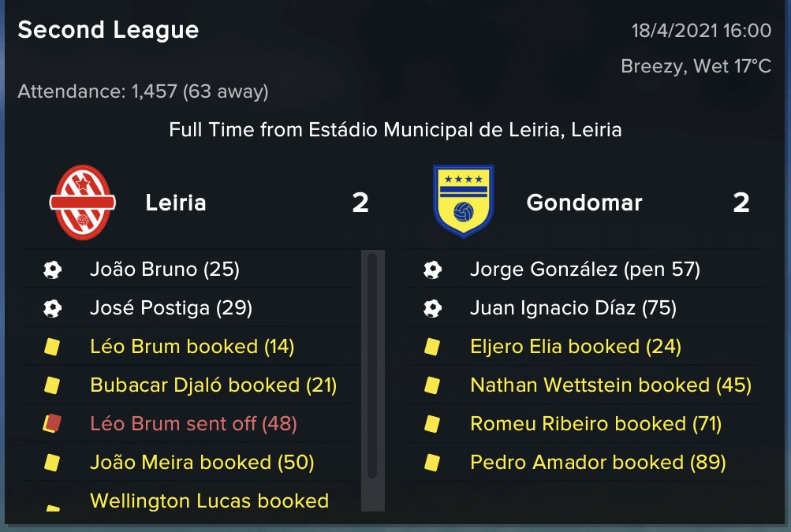Click goal icon beside João Bruno
Image resolution: width=791 pixels, height=532 pixels.
tap(53, 270)
